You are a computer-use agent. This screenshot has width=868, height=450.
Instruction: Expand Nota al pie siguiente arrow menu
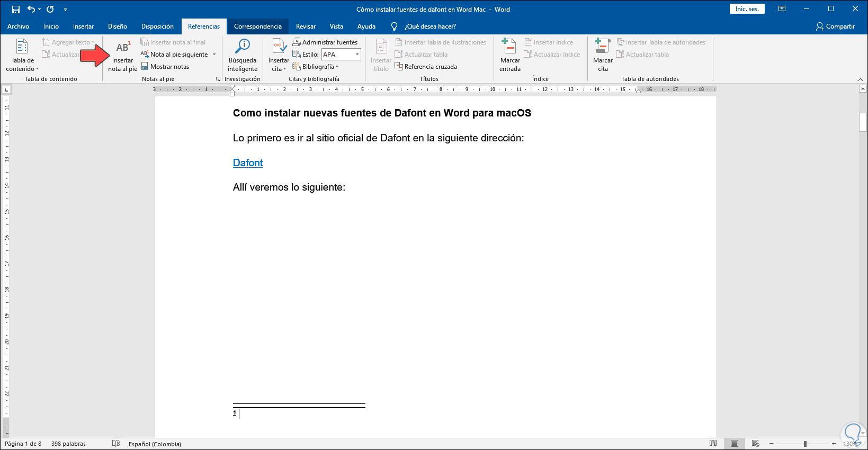214,55
